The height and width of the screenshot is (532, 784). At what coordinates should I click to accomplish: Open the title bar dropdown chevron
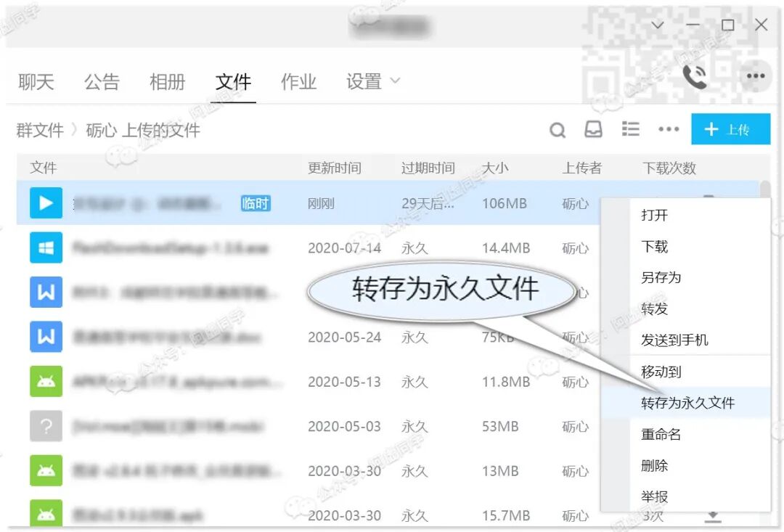[658, 25]
